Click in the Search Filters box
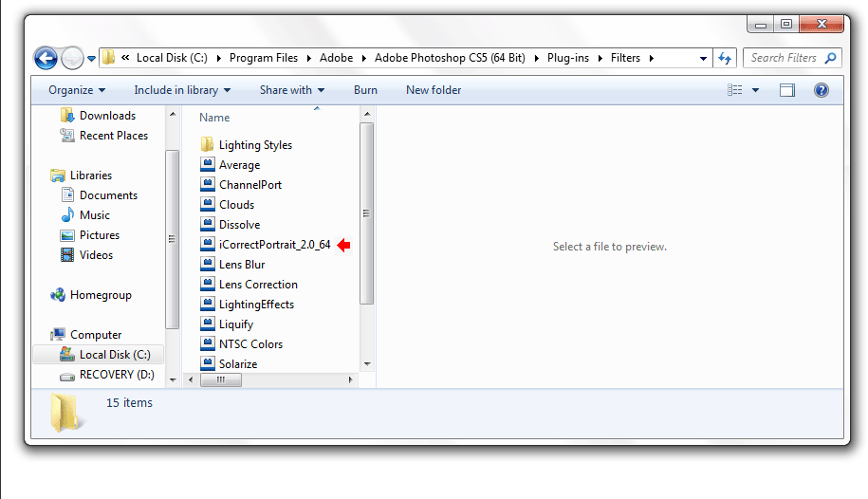Screen dimensions: 868x499 [783, 58]
